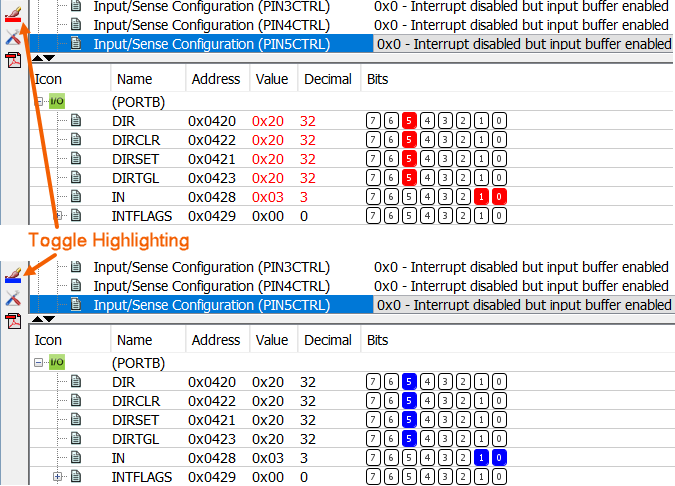
Task: Click the red Toggle Highlighting brush icon
Action: pyautogui.click(x=13, y=14)
